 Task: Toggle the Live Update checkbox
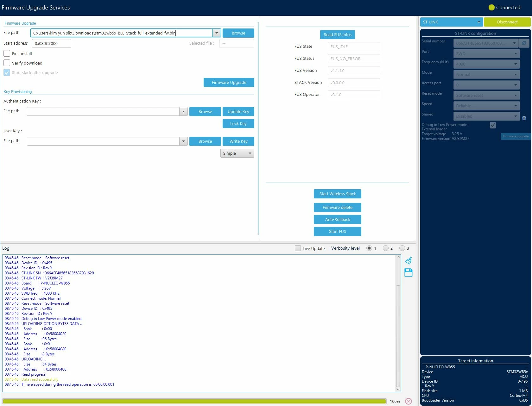pyautogui.click(x=298, y=248)
